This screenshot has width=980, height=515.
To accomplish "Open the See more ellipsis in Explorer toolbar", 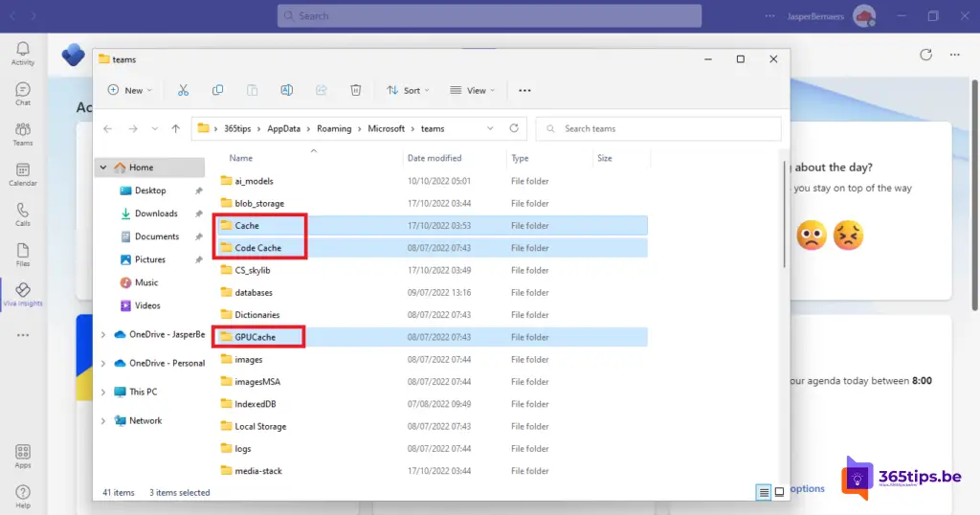I will pyautogui.click(x=524, y=91).
